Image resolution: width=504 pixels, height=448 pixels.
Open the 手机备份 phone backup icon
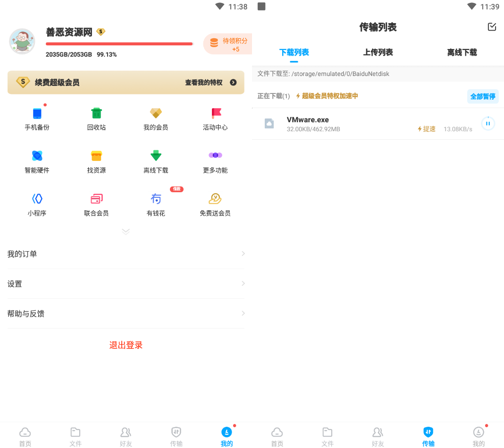tap(37, 113)
